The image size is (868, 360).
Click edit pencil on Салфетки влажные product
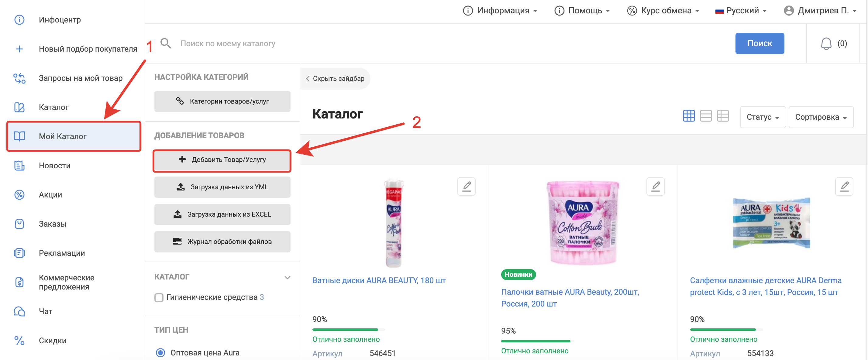(844, 186)
